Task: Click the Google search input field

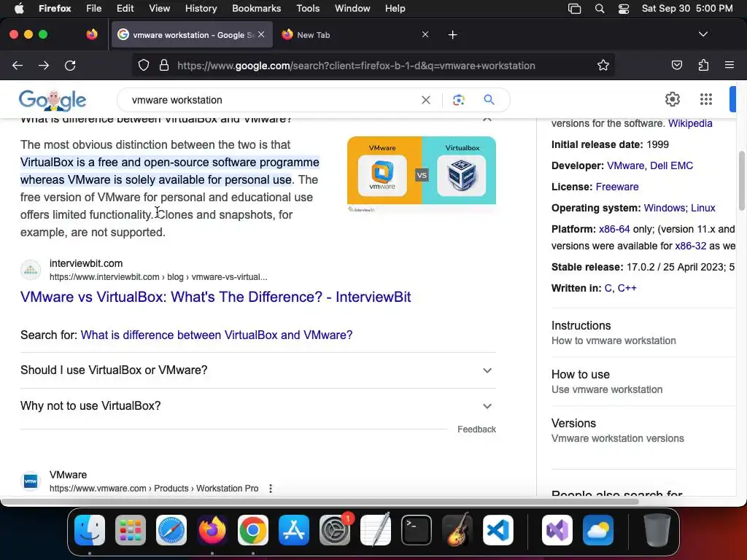Action: (x=271, y=100)
